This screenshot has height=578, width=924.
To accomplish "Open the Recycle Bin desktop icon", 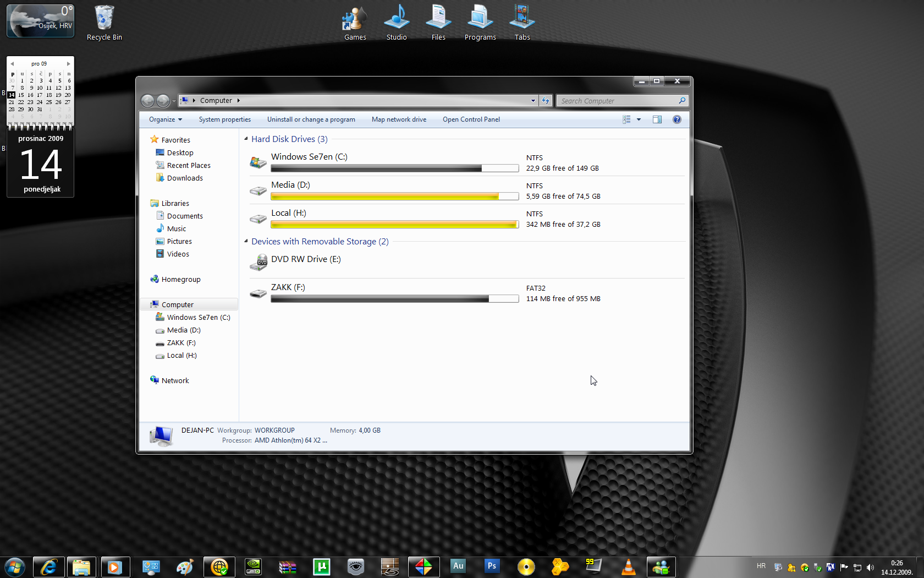I will coord(104,23).
